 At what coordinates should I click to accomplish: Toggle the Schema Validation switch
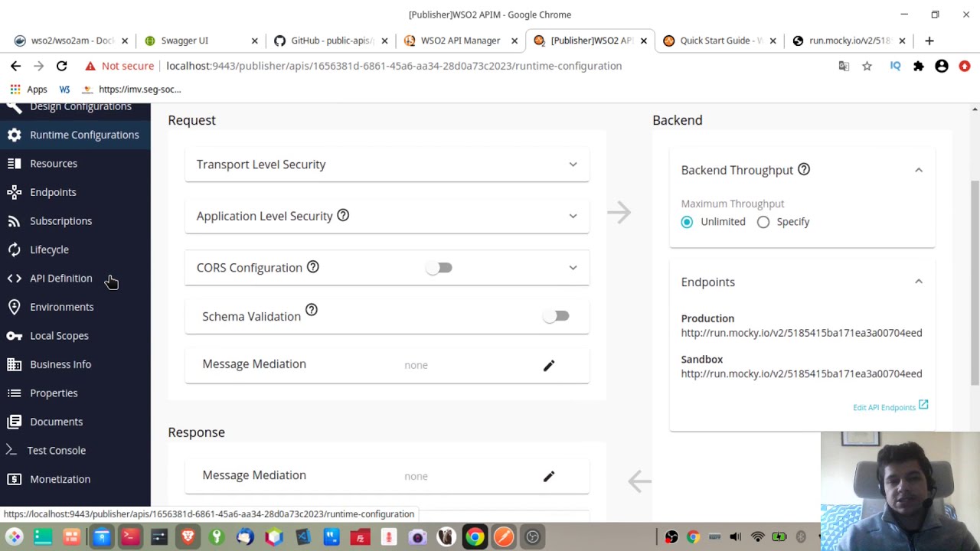pyautogui.click(x=556, y=316)
